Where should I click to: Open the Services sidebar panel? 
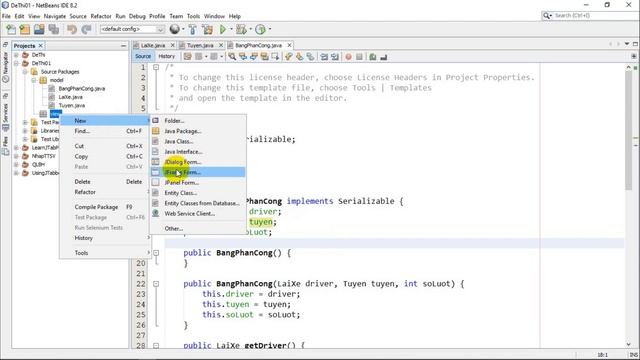[x=5, y=117]
